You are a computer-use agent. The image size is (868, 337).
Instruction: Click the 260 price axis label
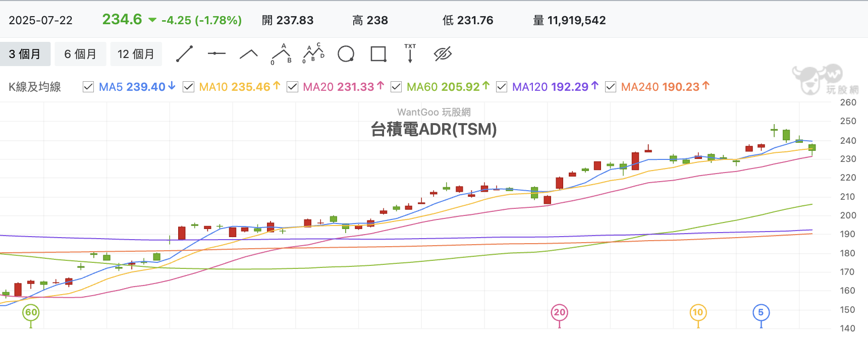point(848,102)
